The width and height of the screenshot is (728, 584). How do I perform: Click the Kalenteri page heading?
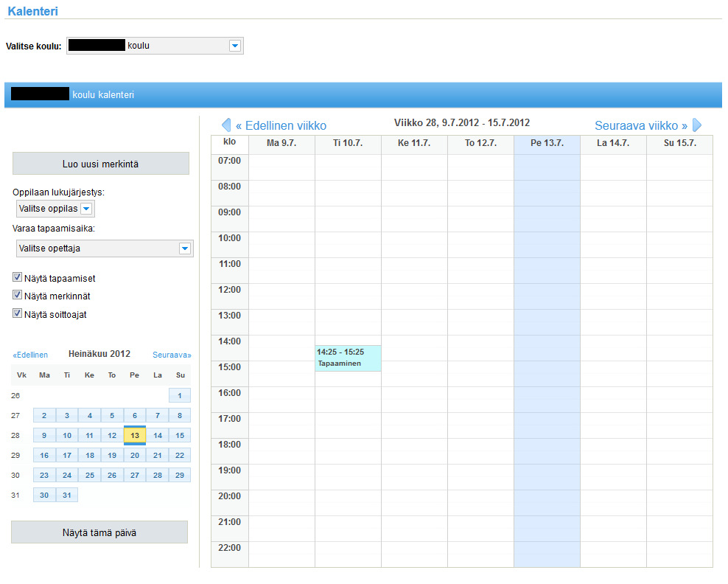pos(33,11)
